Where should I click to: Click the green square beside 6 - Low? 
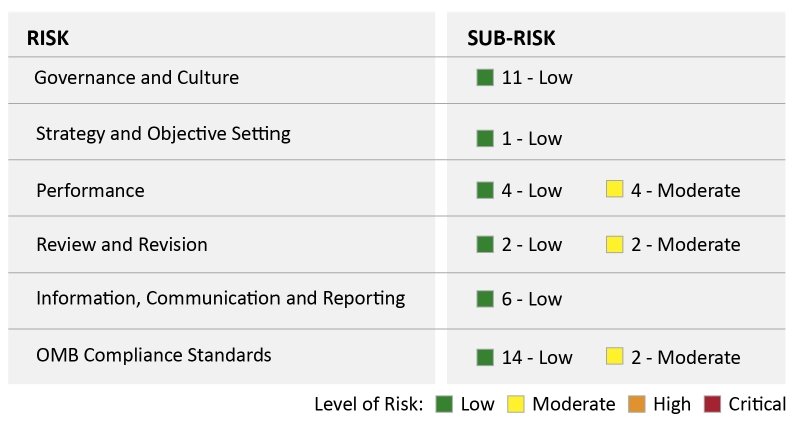tap(486, 298)
